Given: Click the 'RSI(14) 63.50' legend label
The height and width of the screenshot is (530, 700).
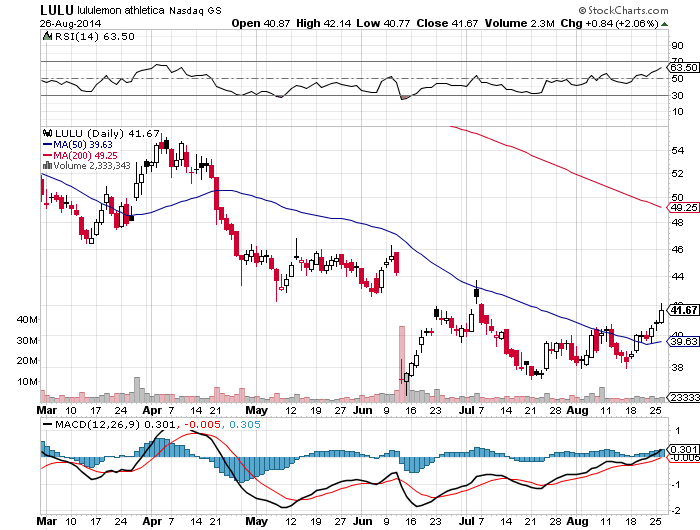Looking at the screenshot, I should (95, 37).
